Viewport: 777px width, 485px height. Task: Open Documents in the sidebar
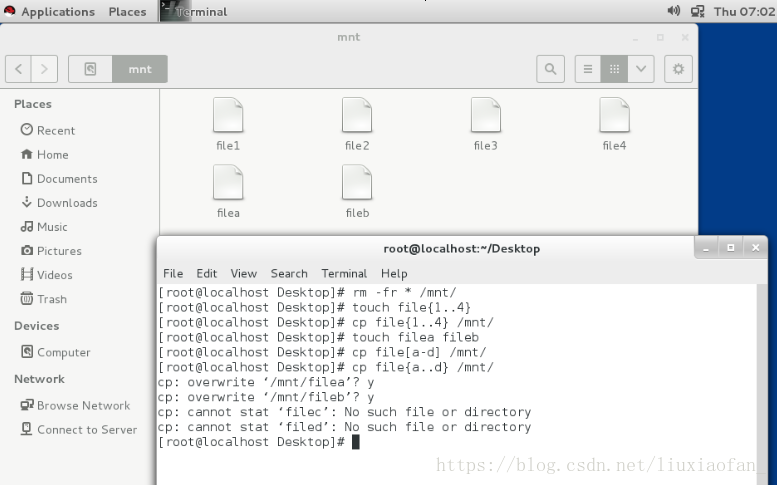pos(59,179)
